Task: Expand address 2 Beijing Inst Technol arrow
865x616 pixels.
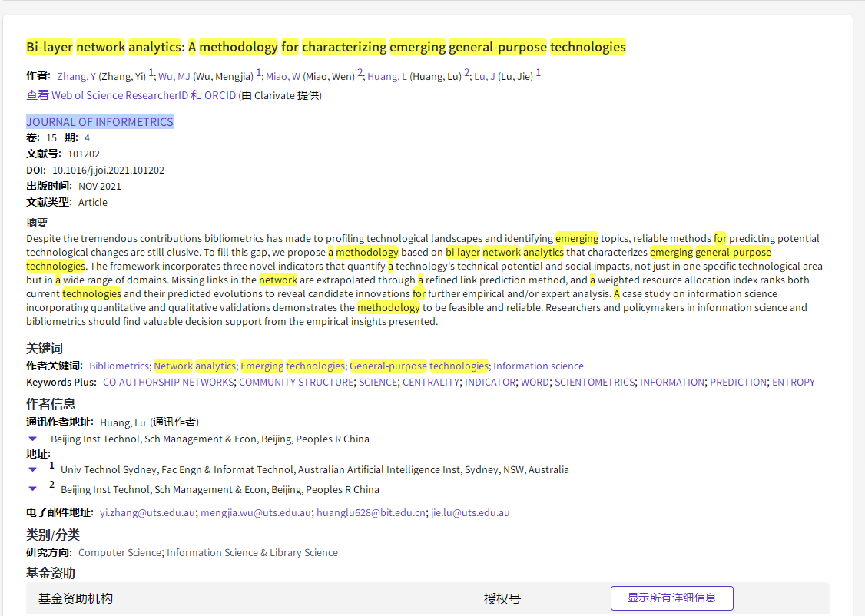Action: tap(32, 488)
